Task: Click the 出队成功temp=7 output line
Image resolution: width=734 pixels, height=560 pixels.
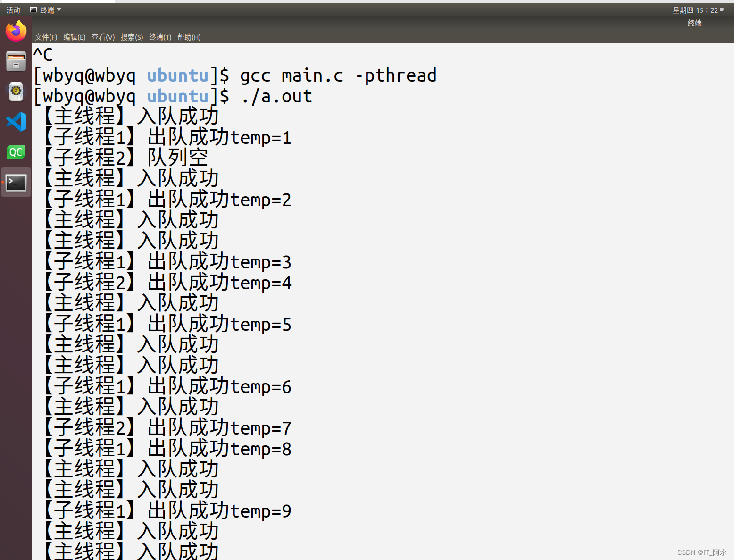Action: pyautogui.click(x=168, y=428)
